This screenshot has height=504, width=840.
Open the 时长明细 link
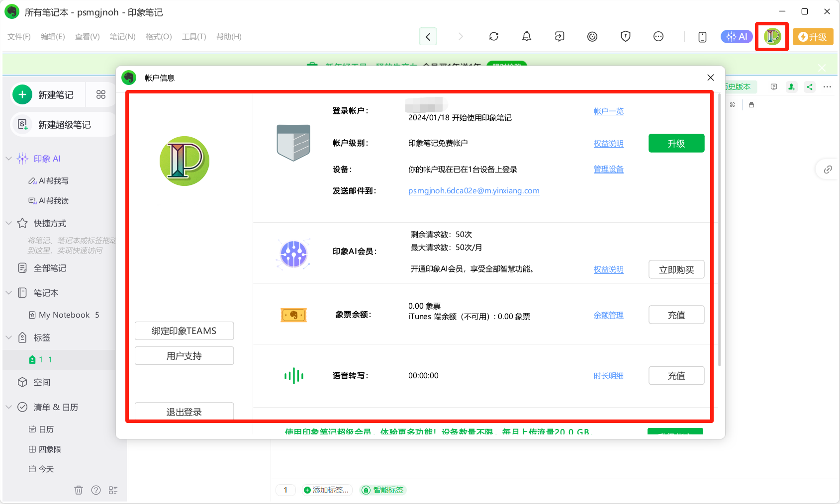[x=608, y=376]
